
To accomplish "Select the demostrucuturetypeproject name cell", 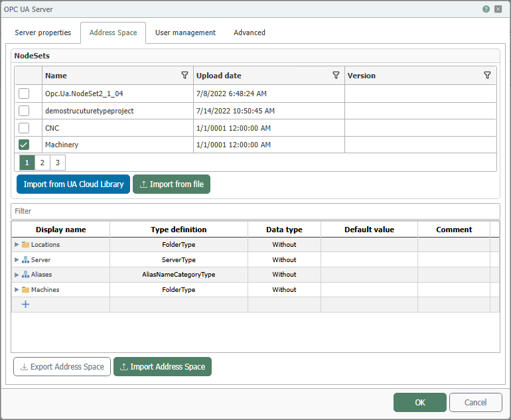I will pyautogui.click(x=117, y=111).
